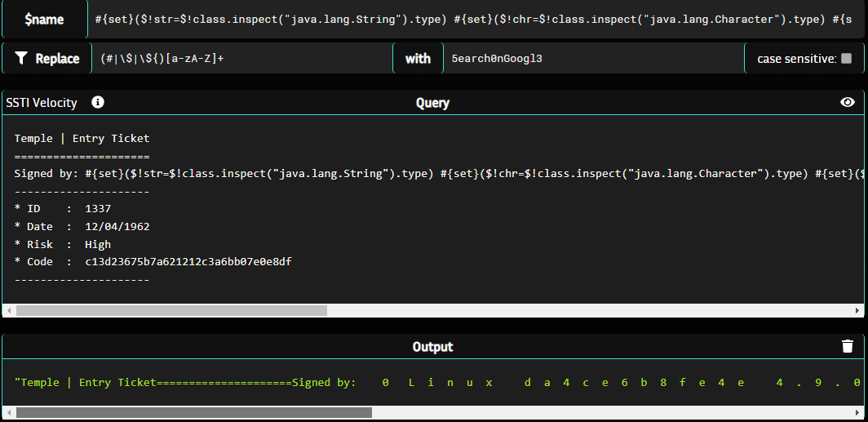Click the Output panel header title
Image resolution: width=868 pixels, height=422 pixels.
click(432, 346)
